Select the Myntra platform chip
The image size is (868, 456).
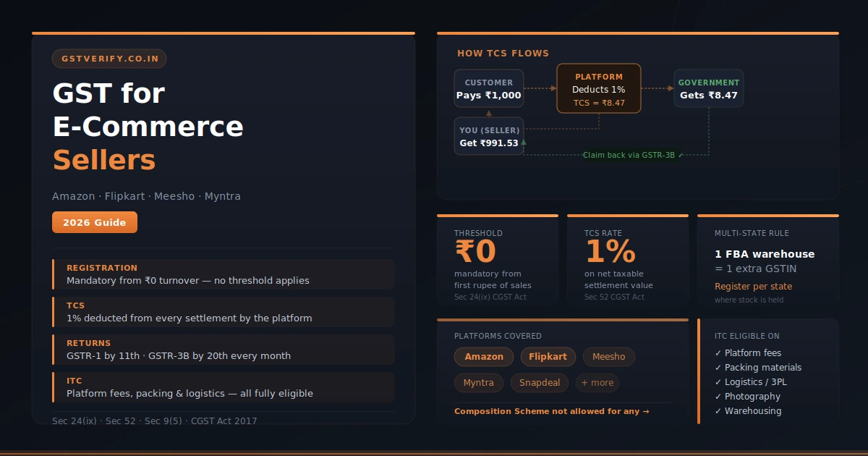[479, 383]
